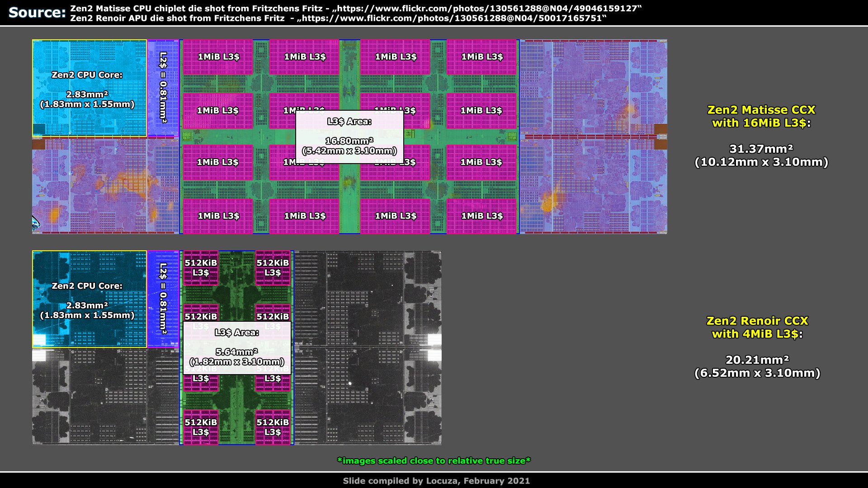This screenshot has width=868, height=488.
Task: Click the vertical L2$ = 0.81mm² label on Matisse
Action: pos(163,88)
